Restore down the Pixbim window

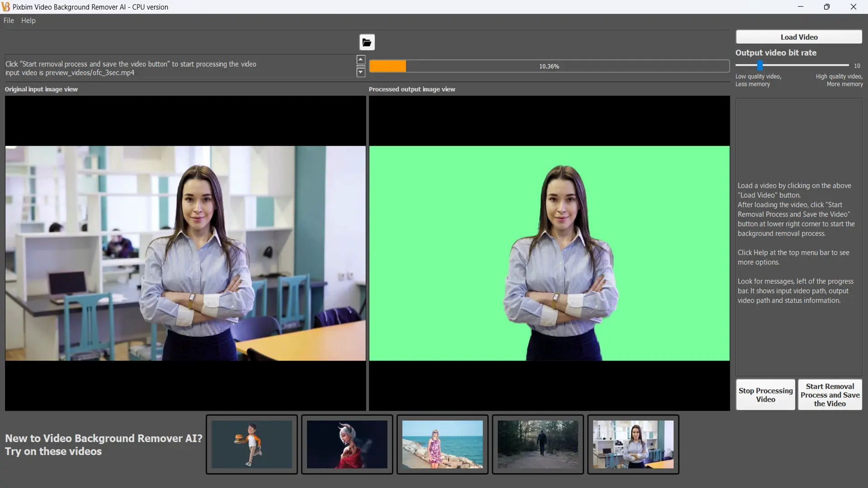827,7
